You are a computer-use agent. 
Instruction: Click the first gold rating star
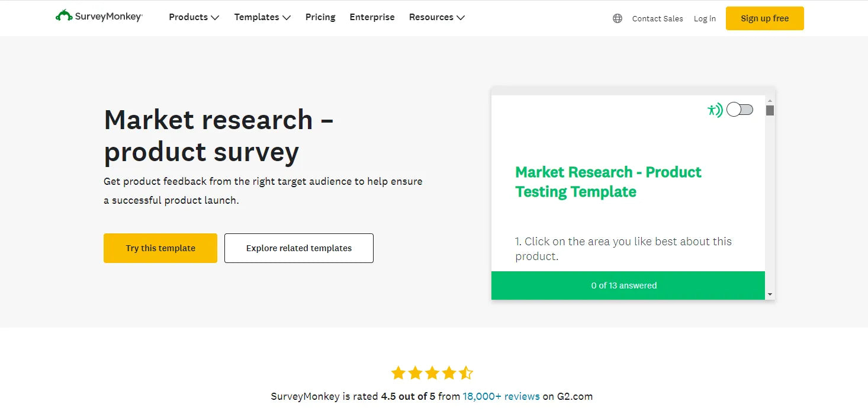pos(398,373)
